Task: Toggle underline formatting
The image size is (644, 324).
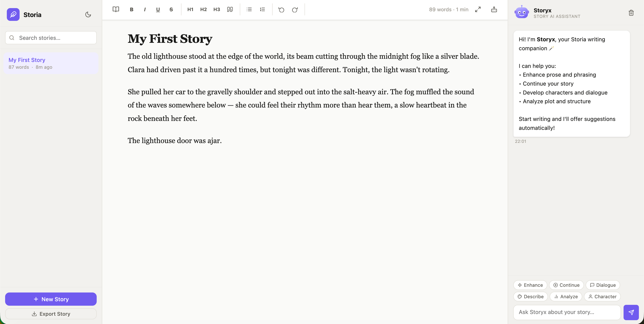Action: pyautogui.click(x=158, y=10)
